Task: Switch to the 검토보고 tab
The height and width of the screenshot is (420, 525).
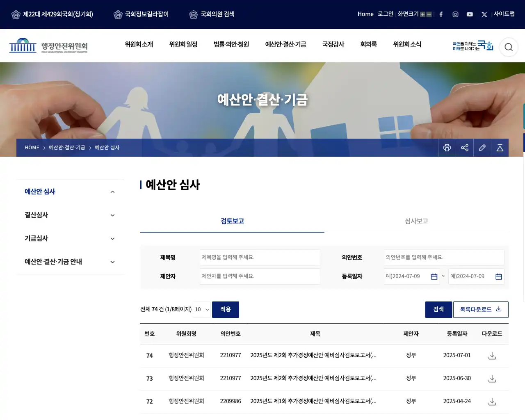Action: coord(232,221)
